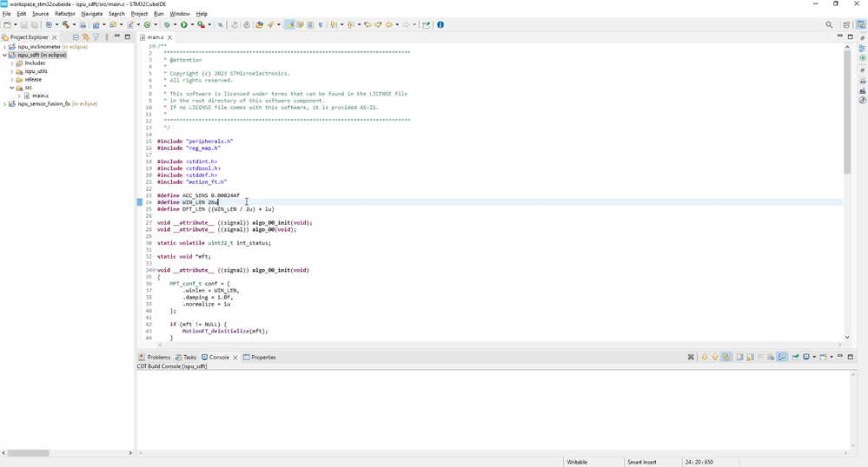Select main.c in Project Explorer
The width and height of the screenshot is (868, 467).
pos(41,95)
